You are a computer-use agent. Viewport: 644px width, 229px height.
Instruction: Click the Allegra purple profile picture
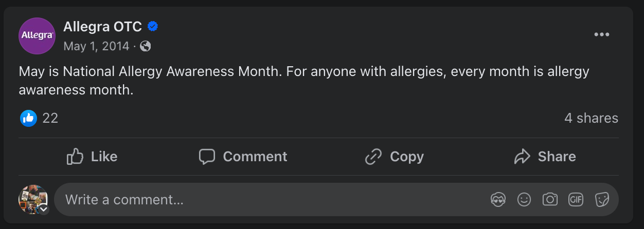coord(37,35)
